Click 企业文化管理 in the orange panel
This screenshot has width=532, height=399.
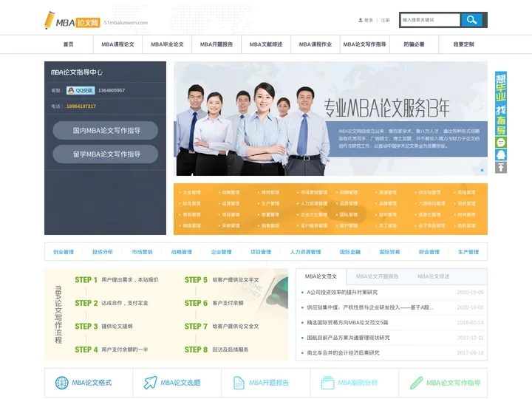314,215
